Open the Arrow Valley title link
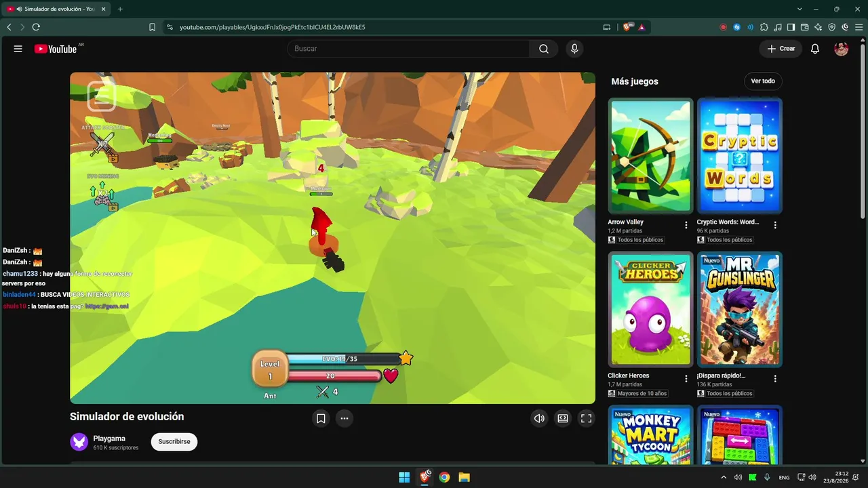The height and width of the screenshot is (488, 868). pyautogui.click(x=625, y=222)
